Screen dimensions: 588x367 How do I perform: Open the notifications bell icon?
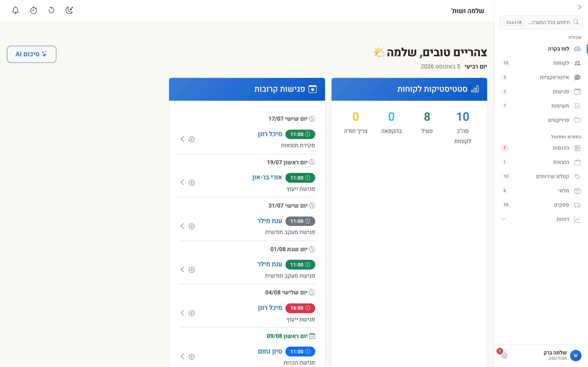(x=16, y=10)
